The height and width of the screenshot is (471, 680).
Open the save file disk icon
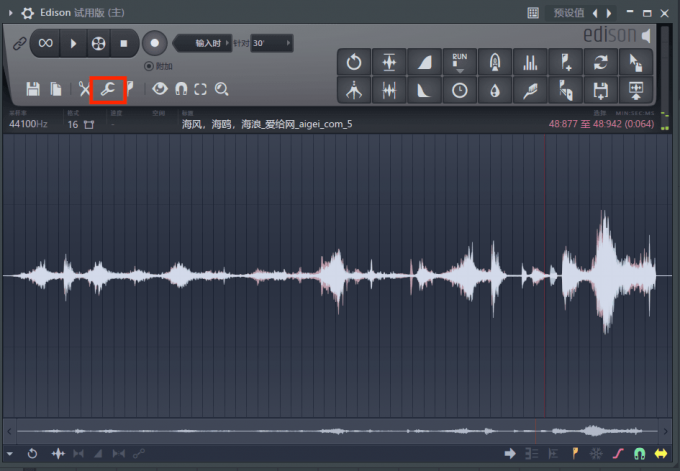pos(33,89)
